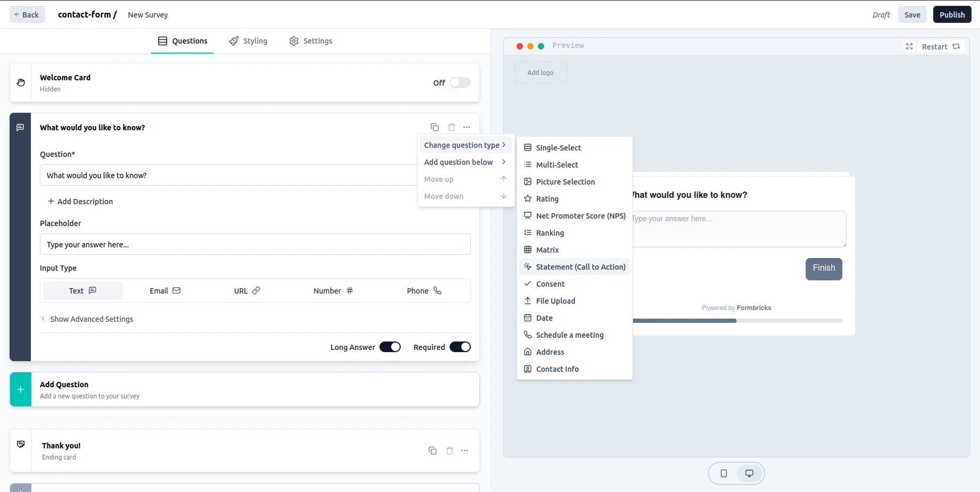The image size is (980, 492).
Task: Select Phone input type
Action: (424, 290)
